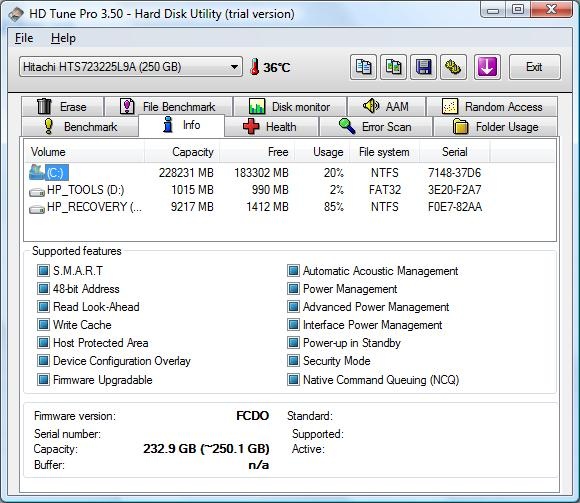Toggle the Read Look-Ahead checkbox
Viewport: 580px width, 503px height.
pos(43,306)
